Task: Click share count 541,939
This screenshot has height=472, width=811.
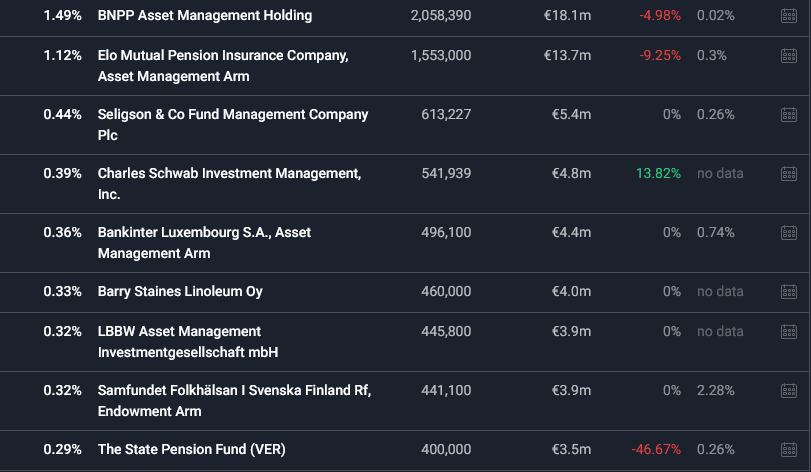Action: [446, 173]
